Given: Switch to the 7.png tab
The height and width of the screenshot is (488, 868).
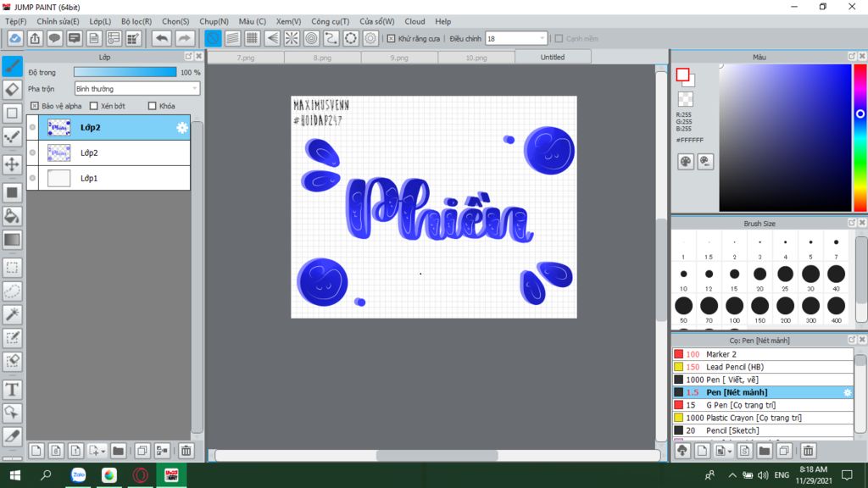Looking at the screenshot, I should pos(246,57).
